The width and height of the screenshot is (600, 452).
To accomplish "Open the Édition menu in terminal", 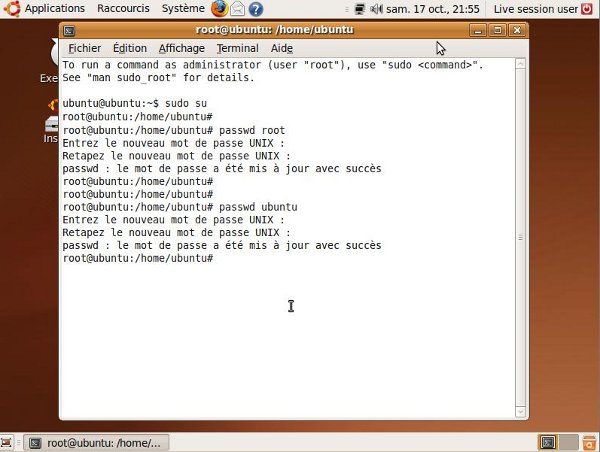I will point(130,48).
